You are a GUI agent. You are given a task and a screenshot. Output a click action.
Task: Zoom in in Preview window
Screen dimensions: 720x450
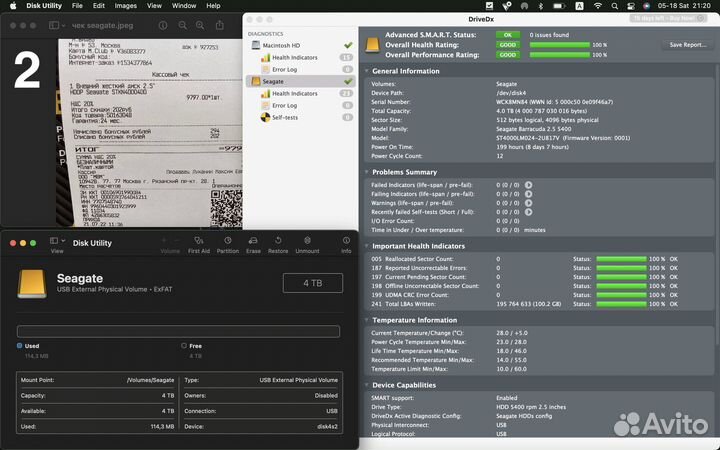click(200, 25)
